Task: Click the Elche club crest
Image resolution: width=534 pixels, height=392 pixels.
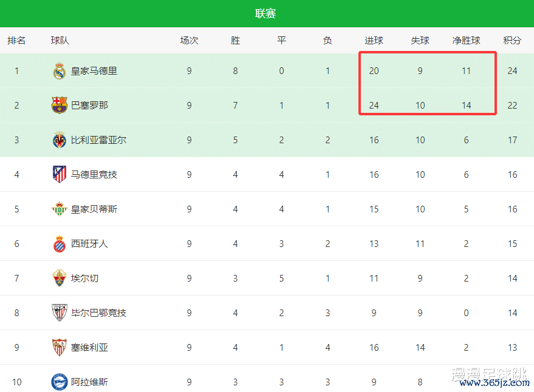Action: 59,279
